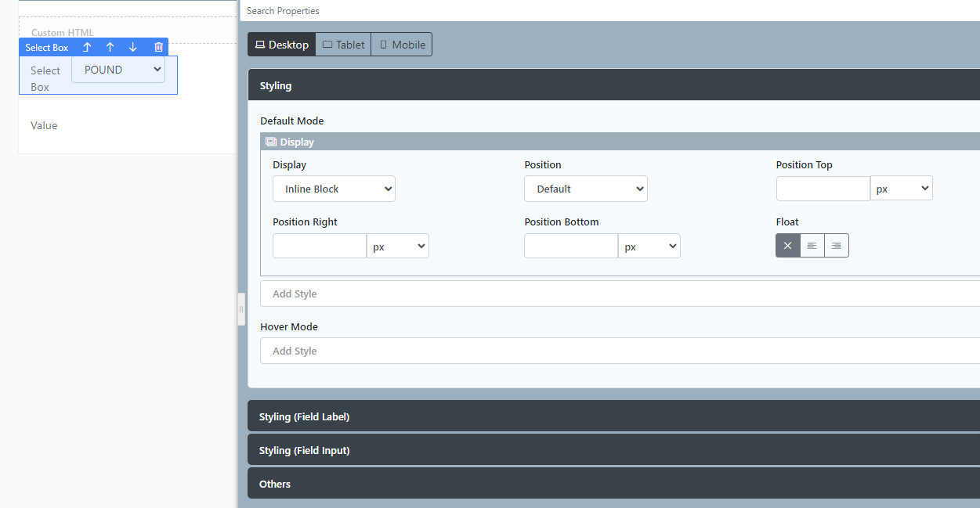Move the Select Box down

coord(132,47)
